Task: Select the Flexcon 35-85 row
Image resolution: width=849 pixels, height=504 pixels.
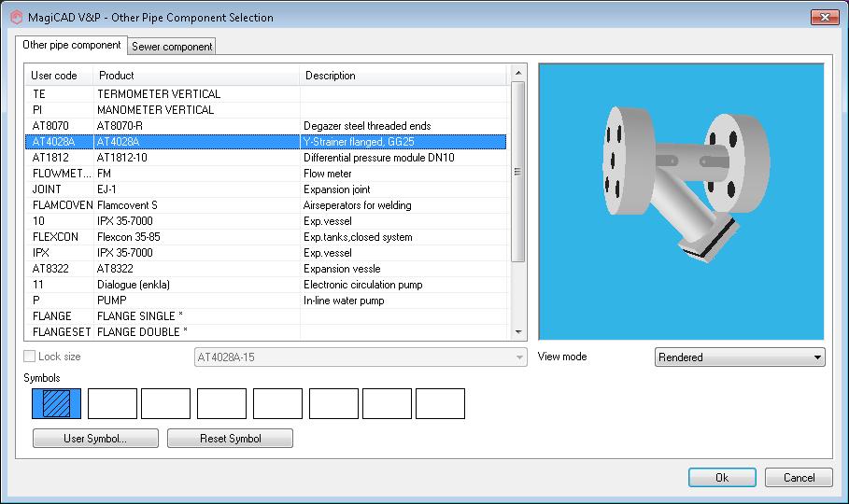Action: click(x=266, y=236)
